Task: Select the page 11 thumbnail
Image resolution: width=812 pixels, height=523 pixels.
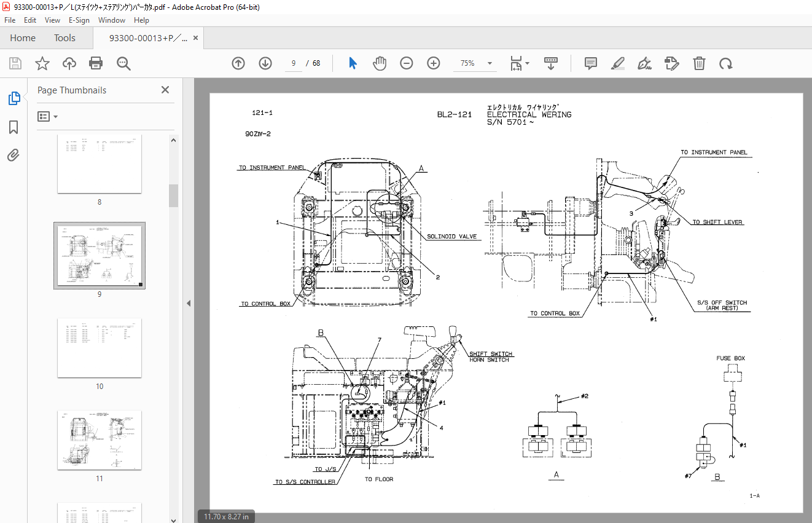Action: point(100,440)
